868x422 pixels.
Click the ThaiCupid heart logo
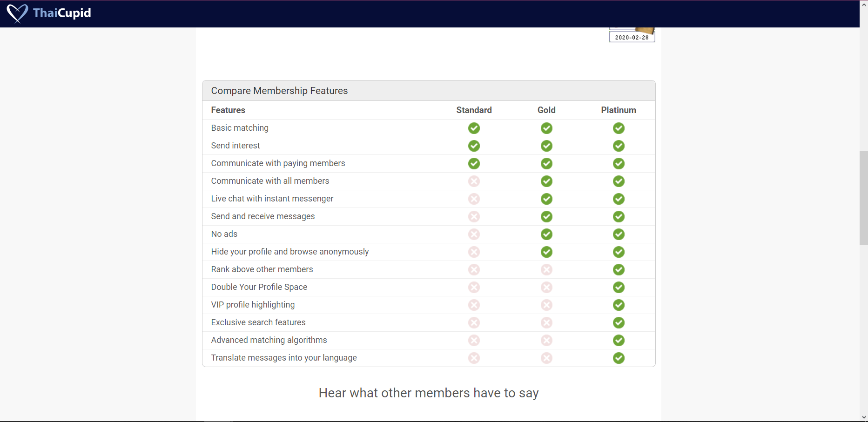17,13
